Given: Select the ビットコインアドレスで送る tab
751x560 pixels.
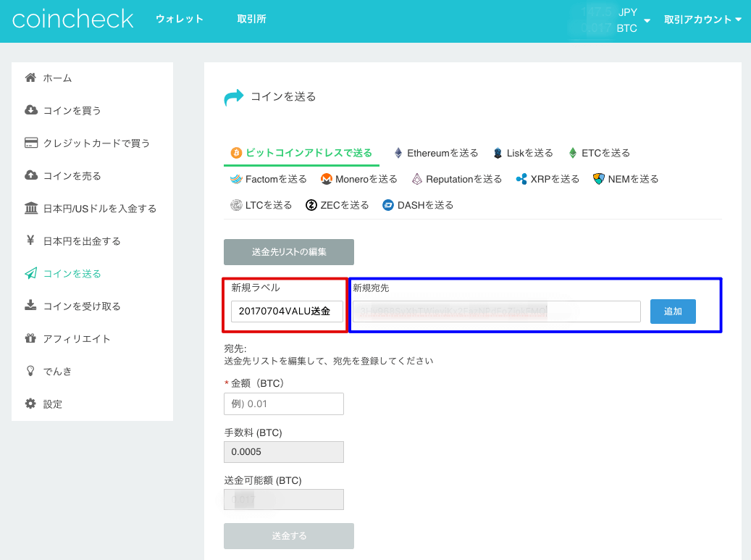Looking at the screenshot, I should coord(301,153).
